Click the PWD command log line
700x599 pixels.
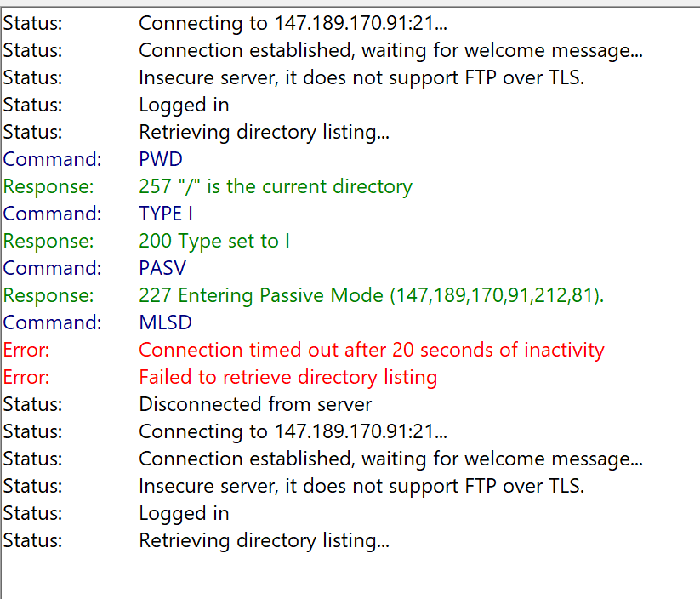[x=161, y=159]
